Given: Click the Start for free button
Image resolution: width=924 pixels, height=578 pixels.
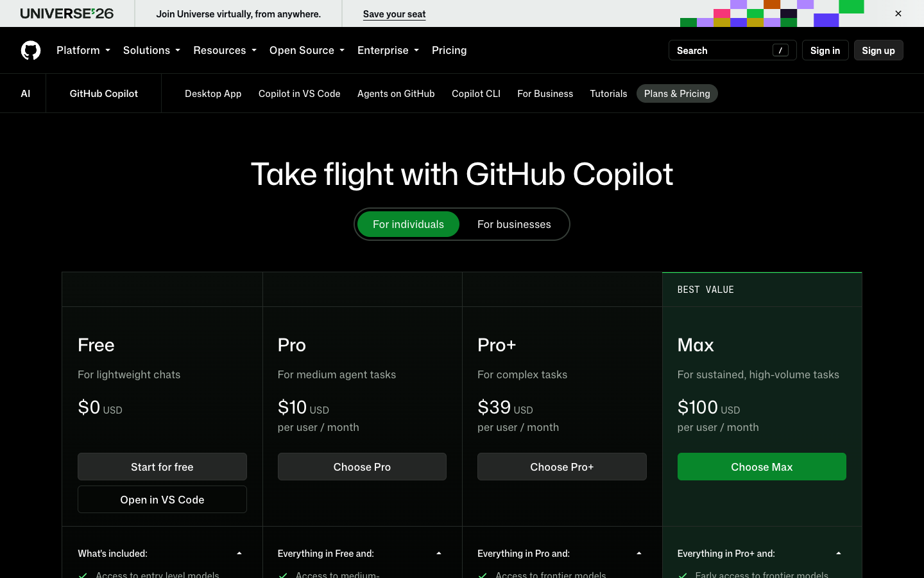Looking at the screenshot, I should (x=162, y=467).
